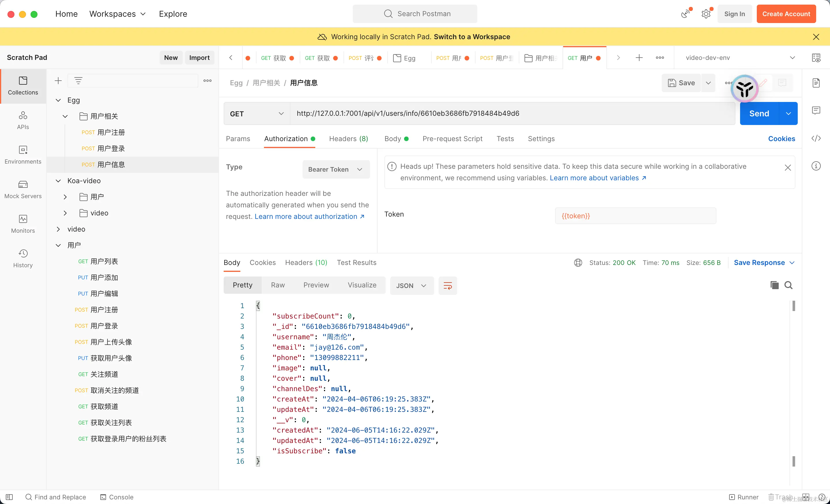The height and width of the screenshot is (504, 830).
Task: Select the Raw response view
Action: click(x=278, y=285)
